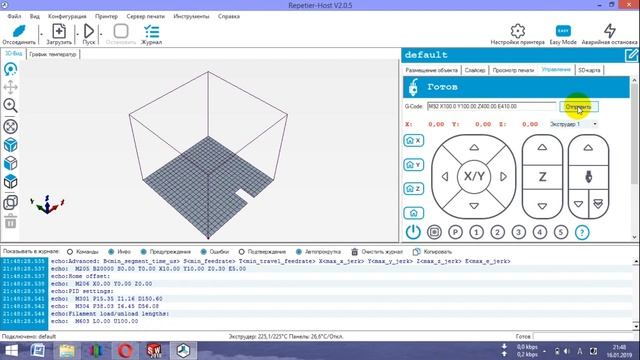Switch to SD-карта tab
This screenshot has width=640, height=360.
[589, 70]
